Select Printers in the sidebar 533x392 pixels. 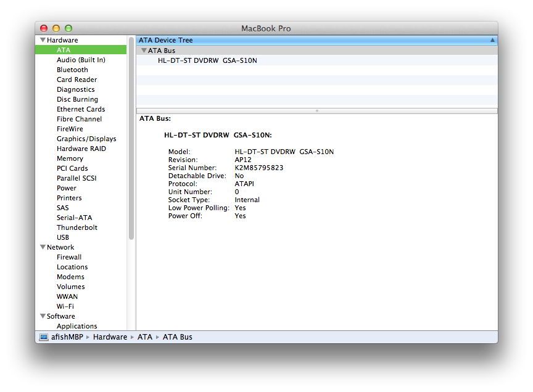tap(69, 198)
